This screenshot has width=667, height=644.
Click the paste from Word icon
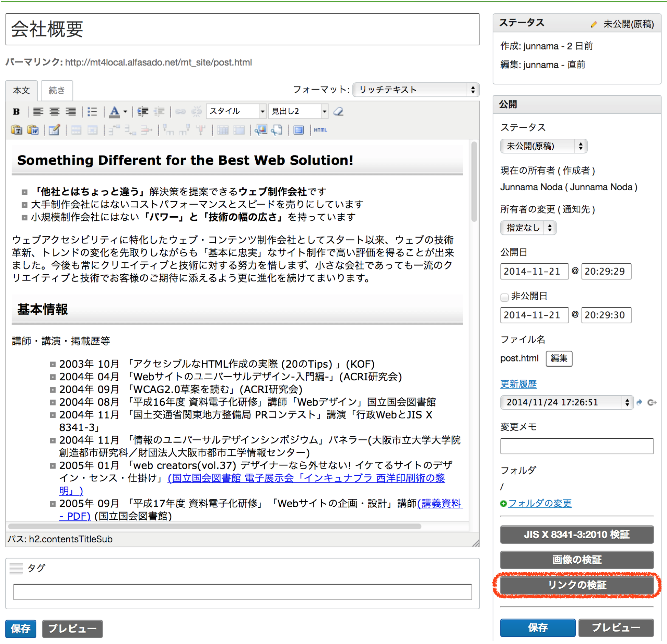click(33, 130)
